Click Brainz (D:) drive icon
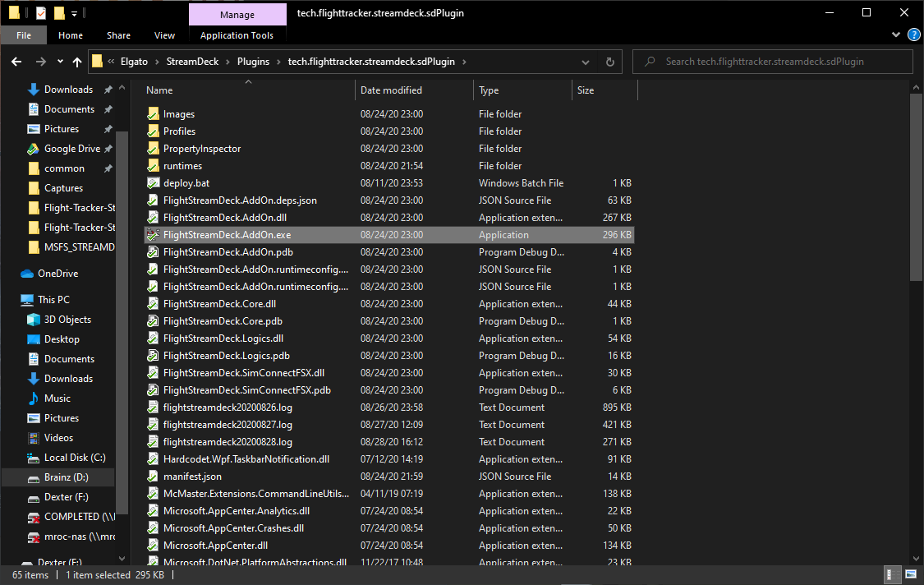 coord(34,477)
